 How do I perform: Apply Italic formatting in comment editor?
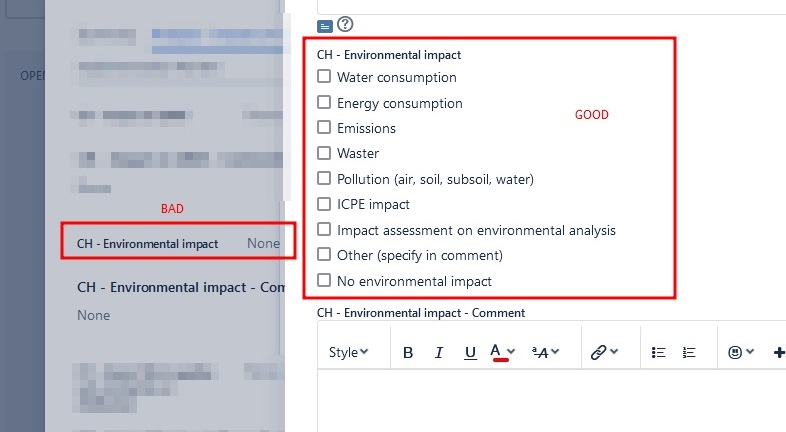click(x=439, y=353)
